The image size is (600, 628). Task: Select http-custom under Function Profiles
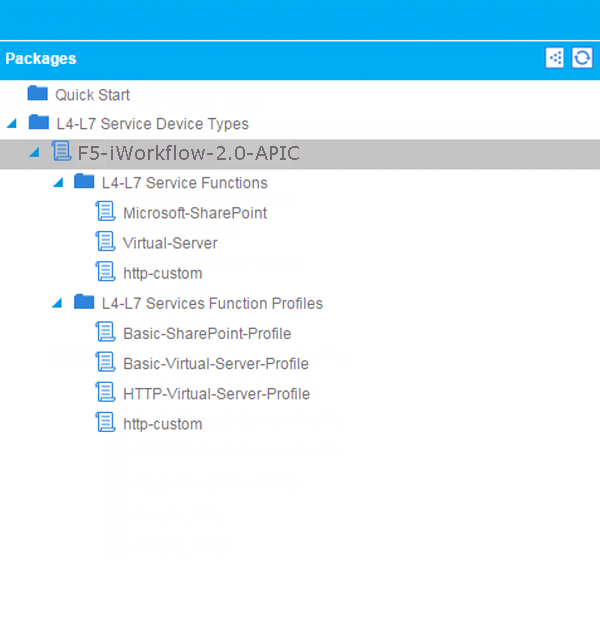[x=162, y=424]
